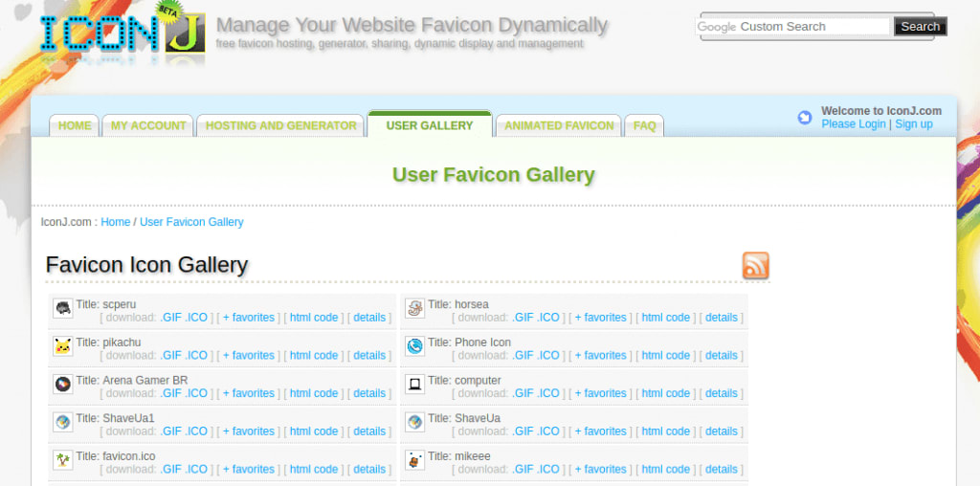This screenshot has width=980, height=486.
Task: Click the Phone Icon favicon thumbnail
Action: point(415,346)
